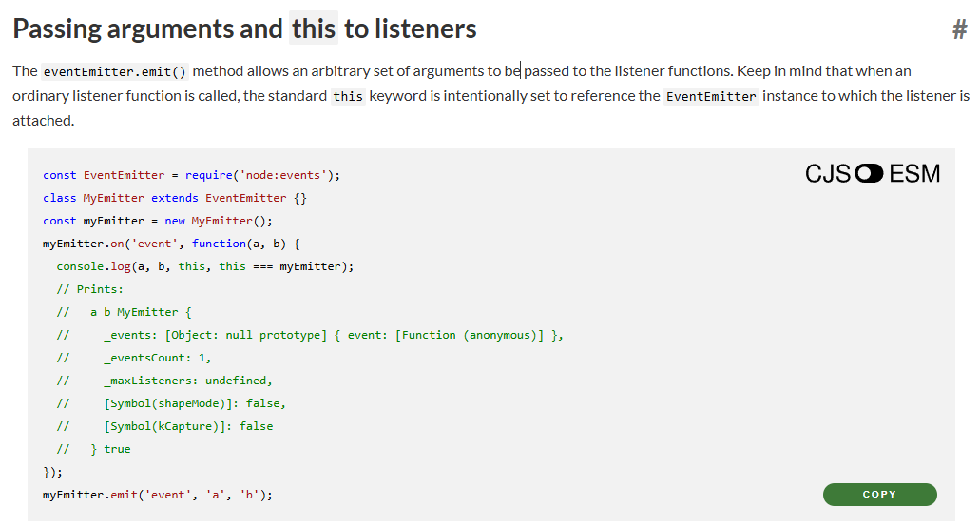This screenshot has height=527, width=980.
Task: Click the word 'attached.' ending the paragraph
Action: point(43,121)
